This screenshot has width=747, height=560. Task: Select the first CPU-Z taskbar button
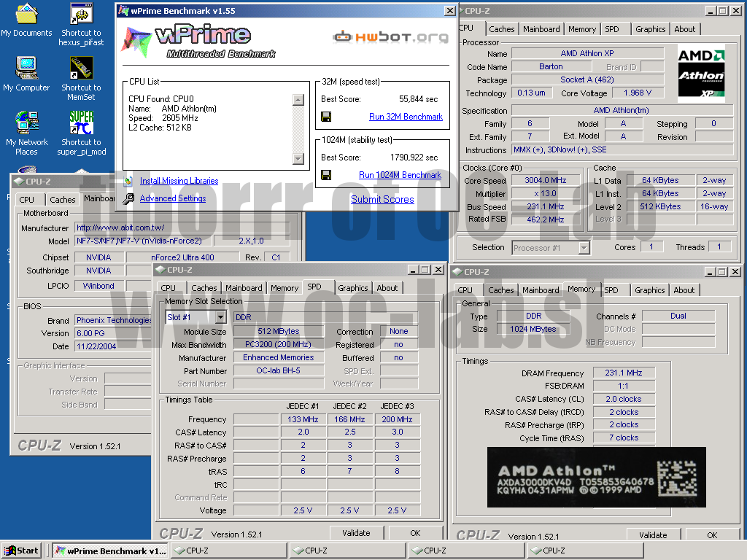point(228,551)
